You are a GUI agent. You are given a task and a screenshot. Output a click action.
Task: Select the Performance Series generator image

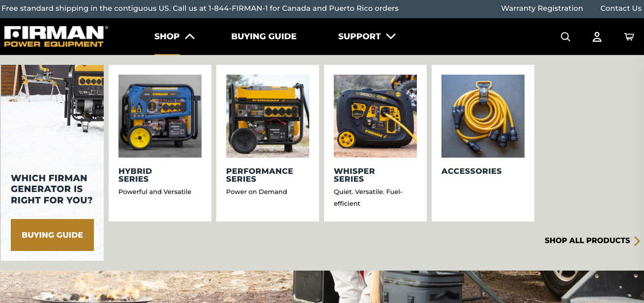point(267,116)
